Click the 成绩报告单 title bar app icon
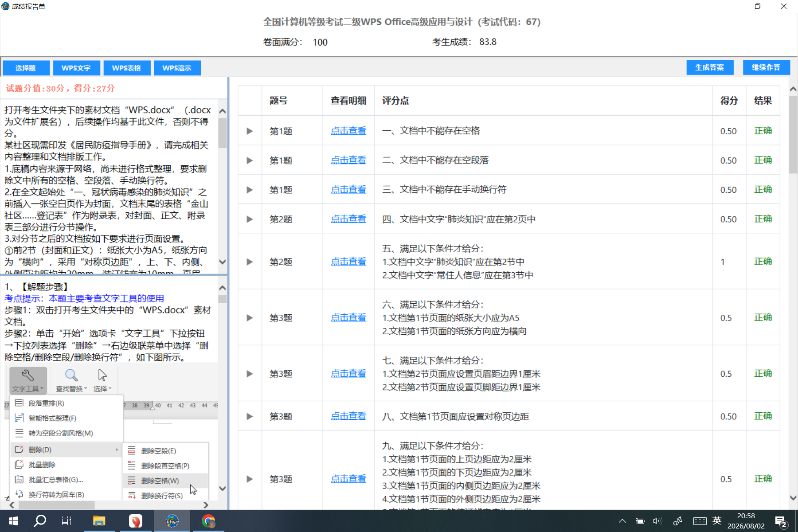 click(x=5, y=6)
